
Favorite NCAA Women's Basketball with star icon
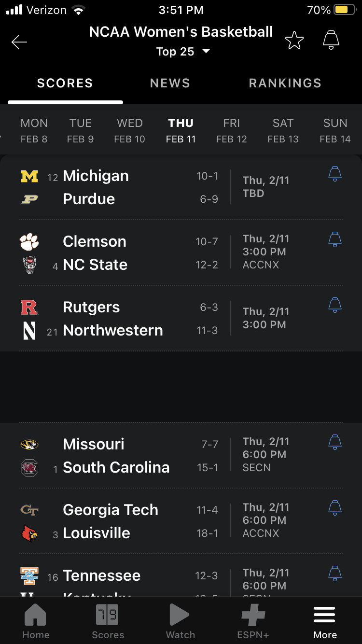294,41
